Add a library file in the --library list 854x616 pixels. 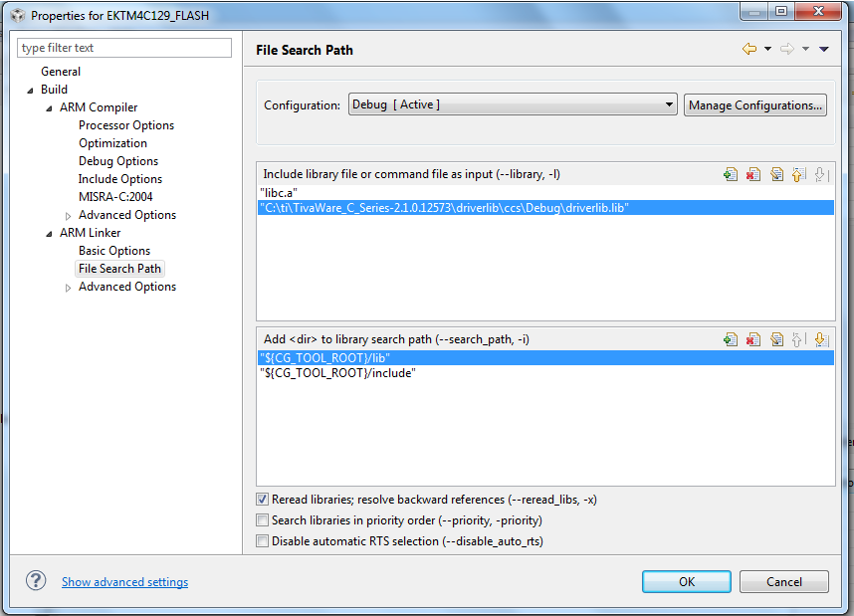pyautogui.click(x=731, y=175)
